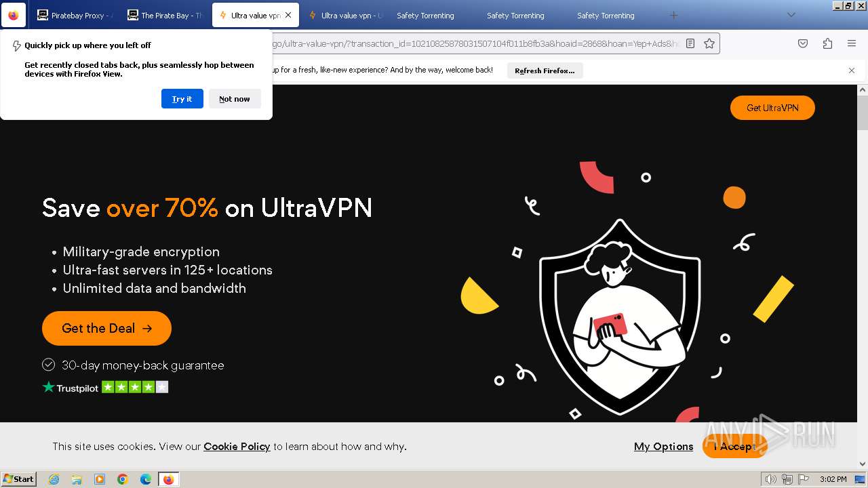This screenshot has height=488, width=868.
Task: Click Try it in Firefox View popup
Action: point(182,99)
